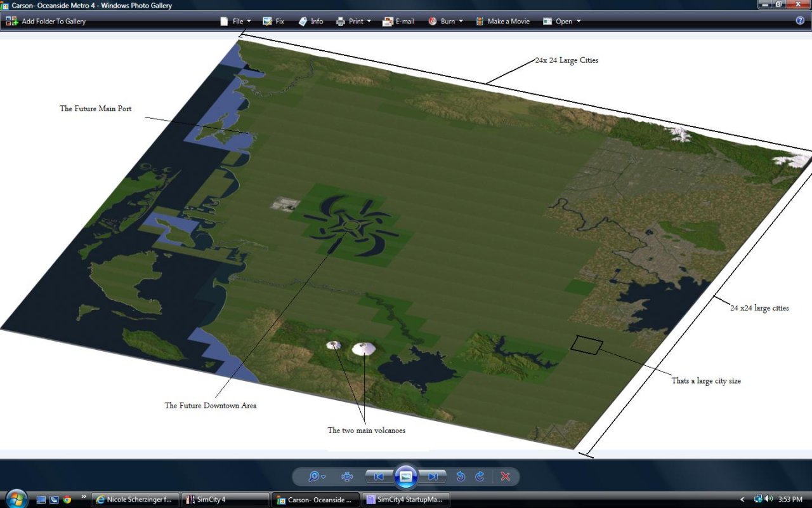The image size is (812, 508).
Task: Expand the Print dropdown
Action: pos(353,21)
